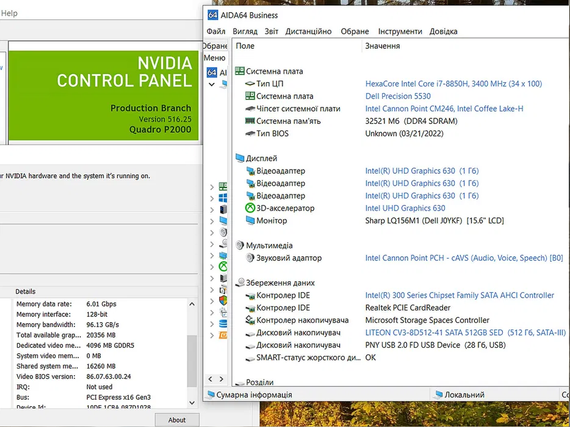
Task: Open the Intel Cannon Point PCH cAVS link
Action: [x=464, y=258]
